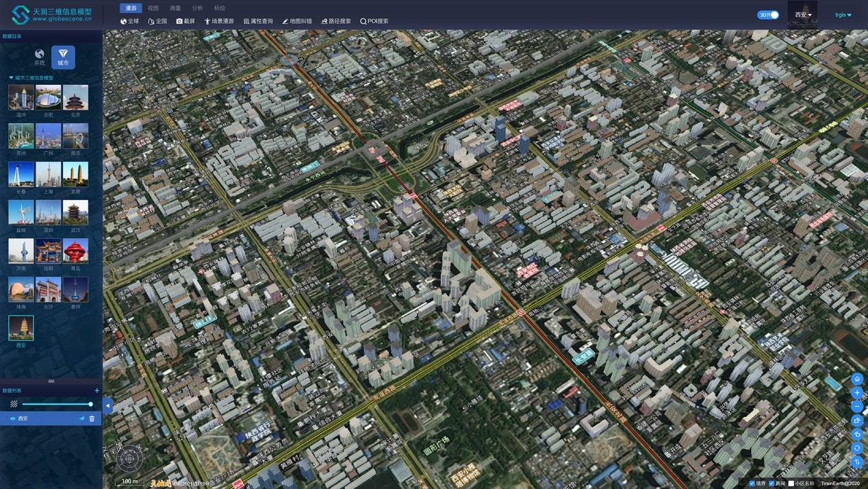Open 属性查询 attribute query
This screenshot has width=868, height=489.
[258, 21]
